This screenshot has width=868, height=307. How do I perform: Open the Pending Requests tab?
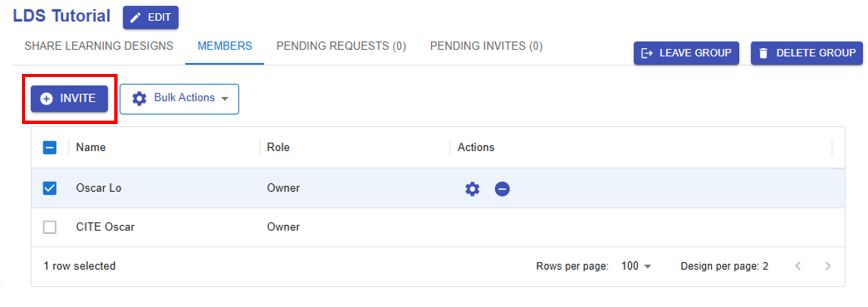341,46
